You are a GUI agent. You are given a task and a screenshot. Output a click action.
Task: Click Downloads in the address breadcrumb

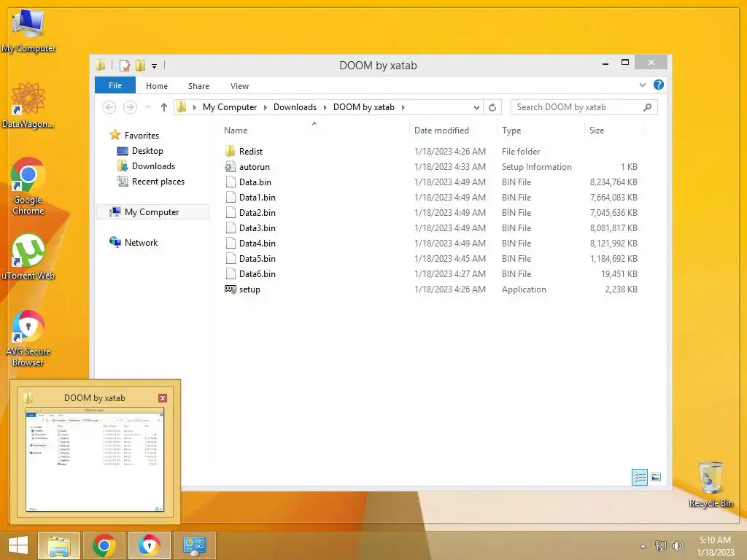pos(295,107)
